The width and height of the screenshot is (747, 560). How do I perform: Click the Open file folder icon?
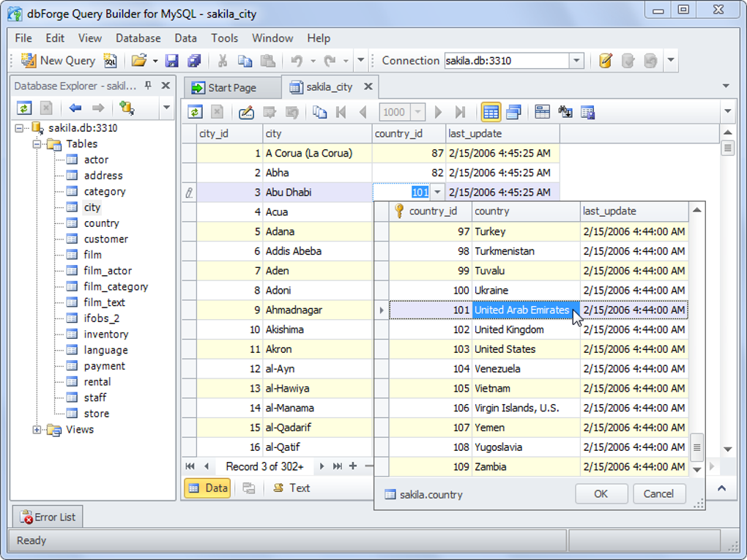pos(139,61)
